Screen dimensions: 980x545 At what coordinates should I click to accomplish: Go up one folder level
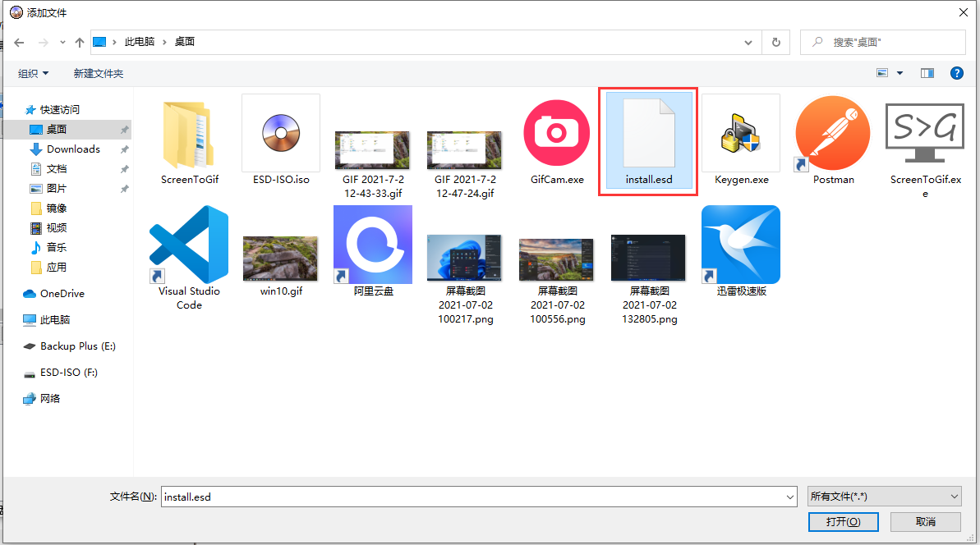(x=80, y=43)
